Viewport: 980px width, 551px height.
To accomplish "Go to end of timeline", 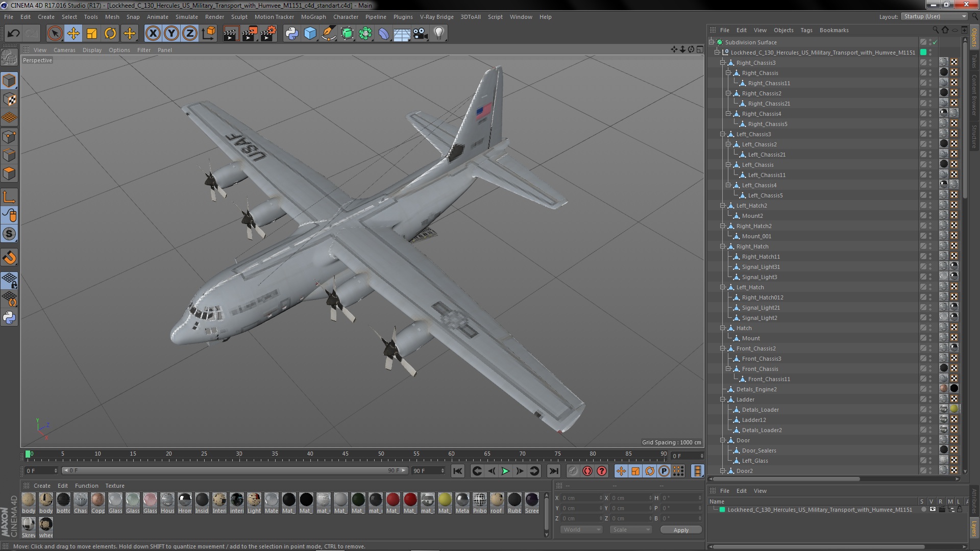I will [554, 471].
